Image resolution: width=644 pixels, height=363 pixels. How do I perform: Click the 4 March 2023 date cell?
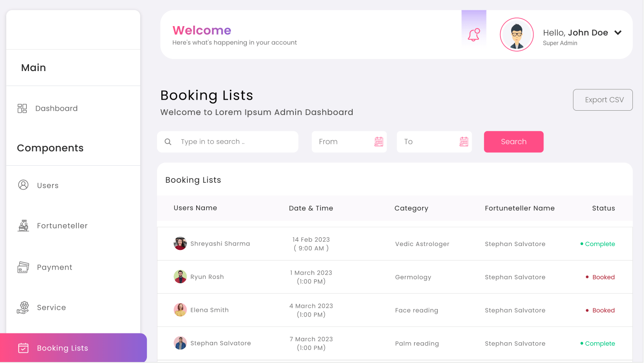tap(311, 310)
